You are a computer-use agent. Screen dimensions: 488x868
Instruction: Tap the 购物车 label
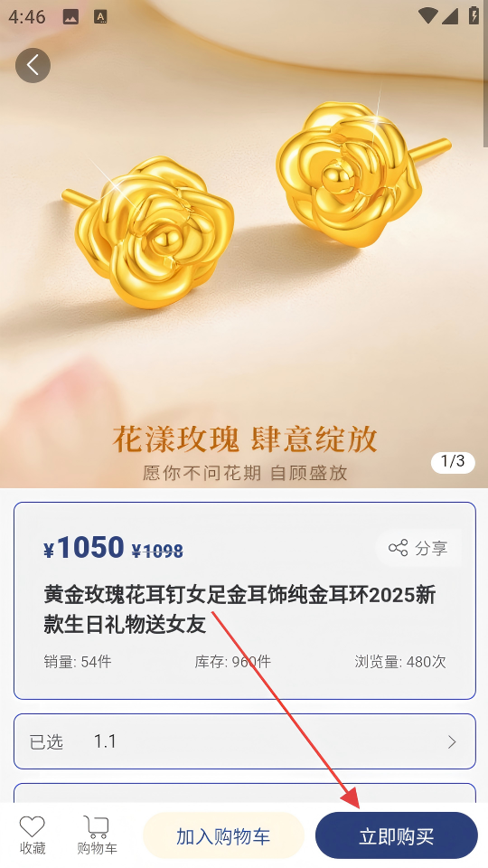click(97, 848)
